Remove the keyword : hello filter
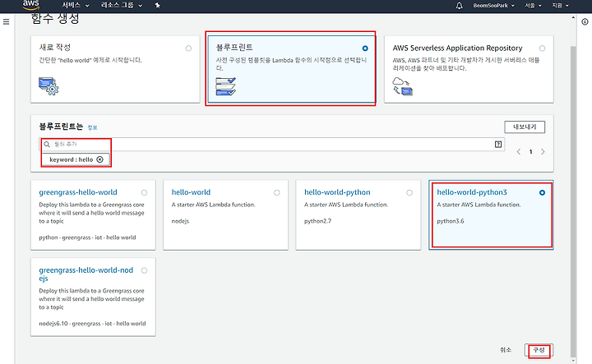 99,159
